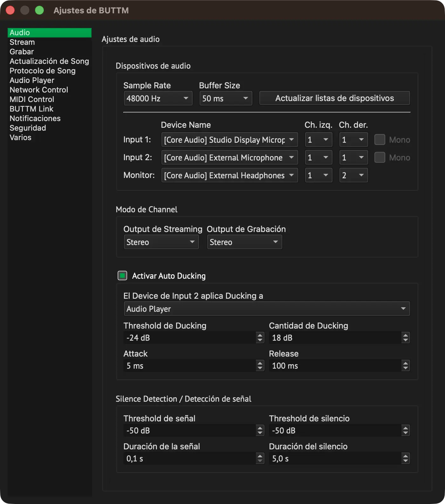Click Duración de la señal stepper

click(x=260, y=458)
